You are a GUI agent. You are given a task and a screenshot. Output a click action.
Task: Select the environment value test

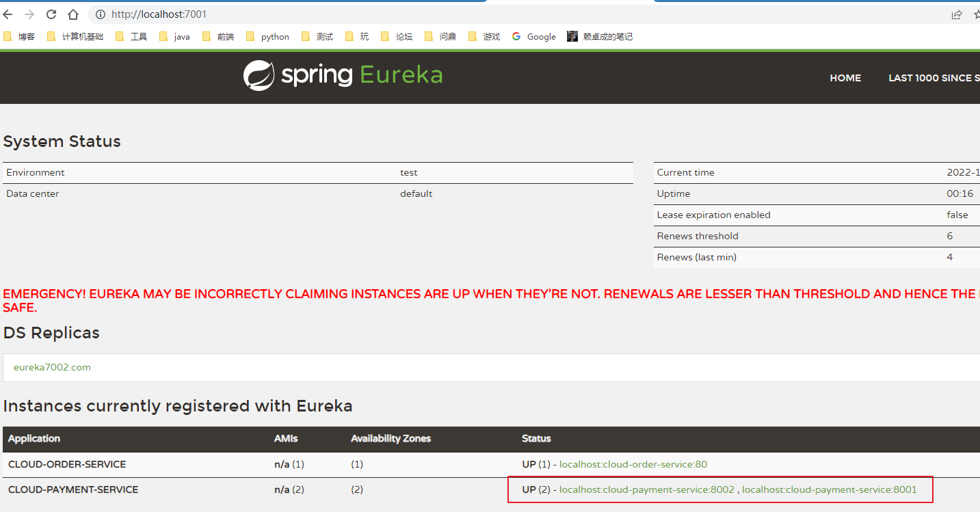coord(409,172)
